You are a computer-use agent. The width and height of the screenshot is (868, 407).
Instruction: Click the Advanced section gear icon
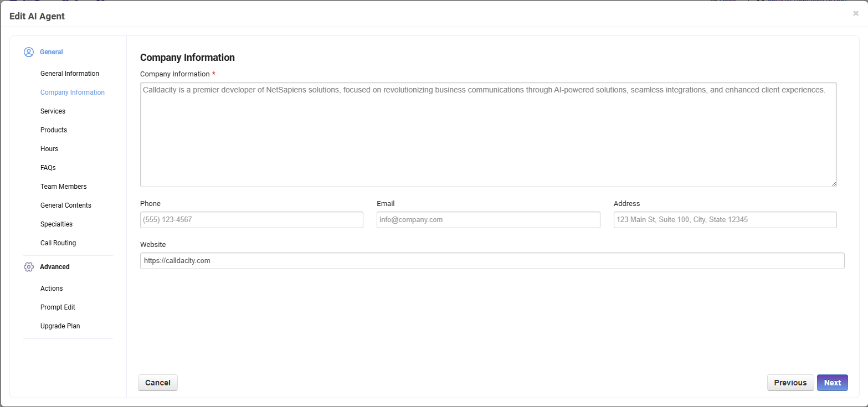click(29, 267)
